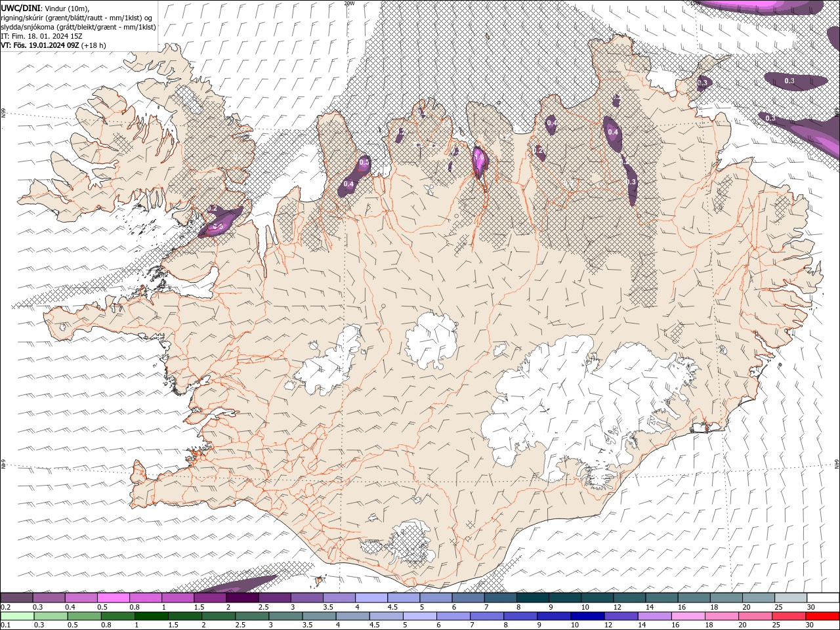Pick the pale grey 25 swatch in purple scale
This screenshot has height=630, width=840.
pyautogui.click(x=791, y=598)
